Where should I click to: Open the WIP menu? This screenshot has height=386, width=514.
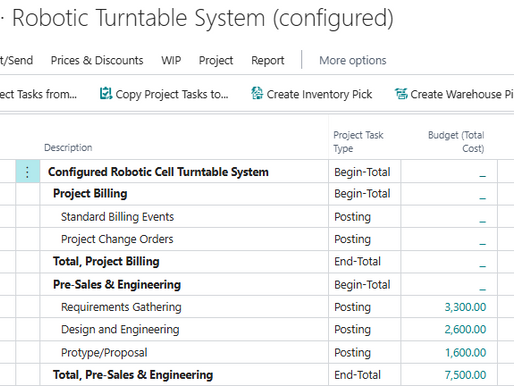pos(171,60)
